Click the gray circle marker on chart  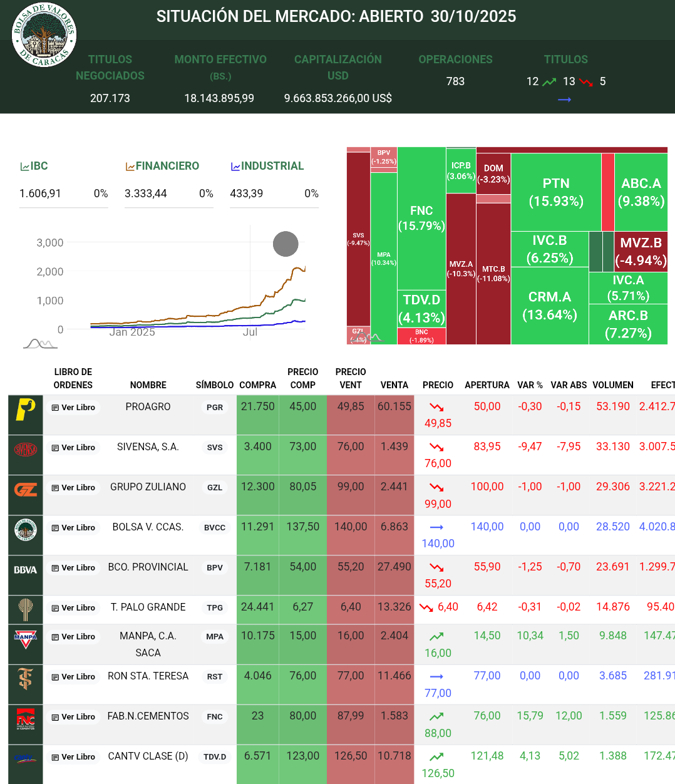[286, 244]
